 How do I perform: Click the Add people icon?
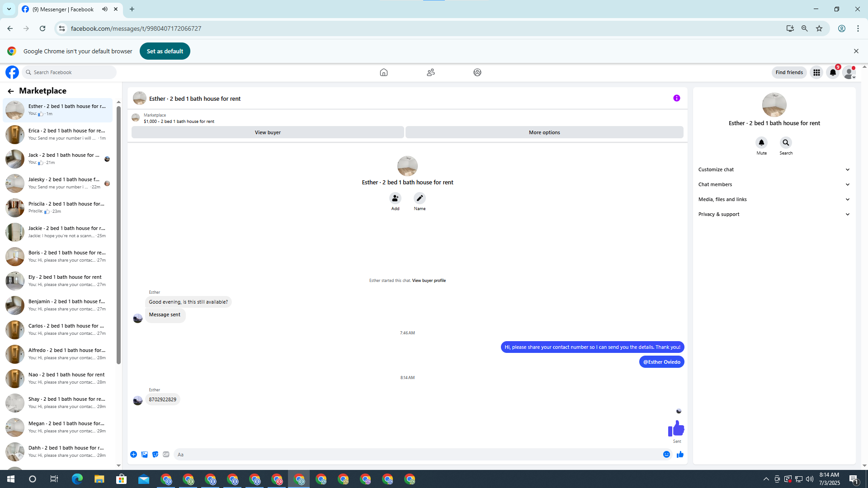pyautogui.click(x=395, y=198)
